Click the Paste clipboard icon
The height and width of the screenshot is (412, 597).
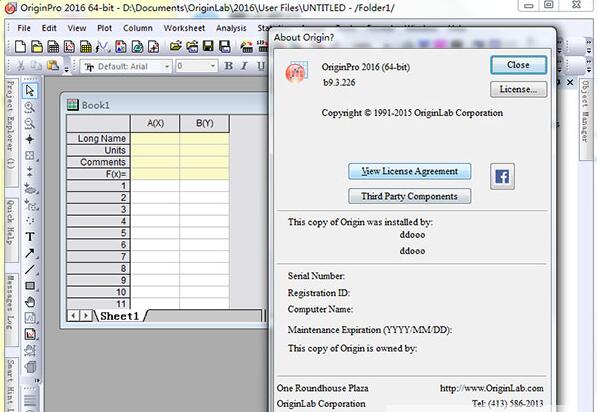tap(53, 66)
